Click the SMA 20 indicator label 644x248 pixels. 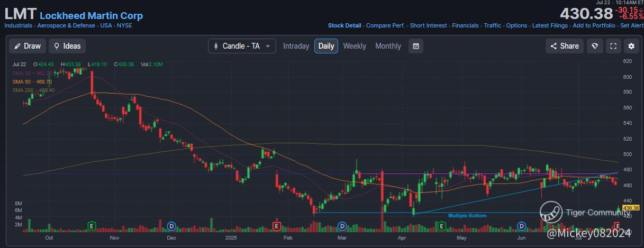(32, 73)
